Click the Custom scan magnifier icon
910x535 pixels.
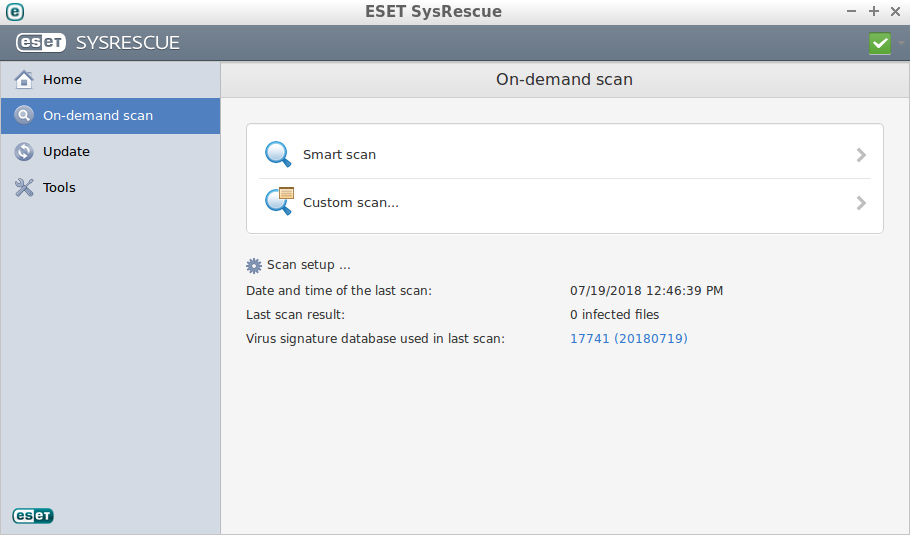click(279, 201)
